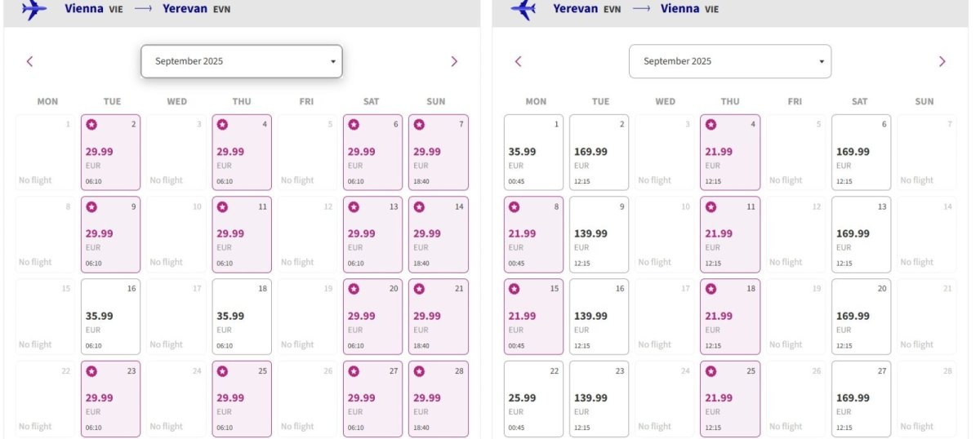The image size is (980, 439).
Task: Click the airplane icon beside Yerevan to Vienna
Action: click(523, 10)
